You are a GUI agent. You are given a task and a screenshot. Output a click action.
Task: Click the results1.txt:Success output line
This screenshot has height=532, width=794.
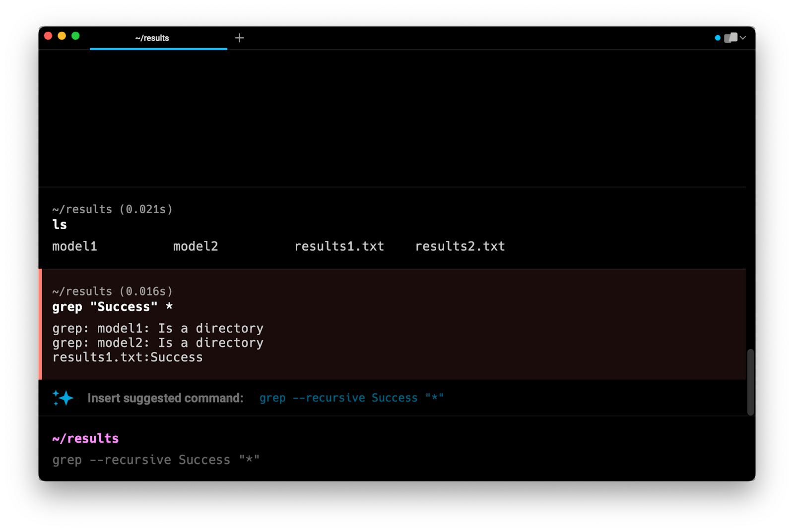pos(128,357)
